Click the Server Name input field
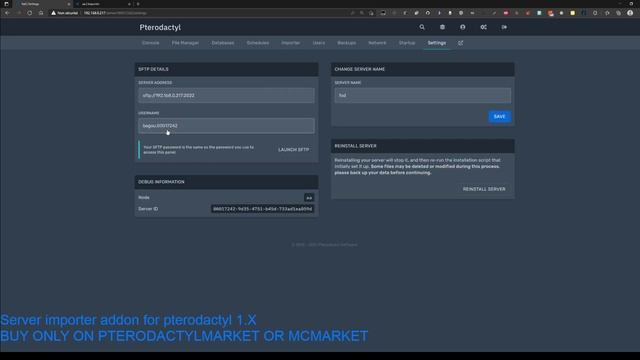The width and height of the screenshot is (640, 360). tap(422, 96)
